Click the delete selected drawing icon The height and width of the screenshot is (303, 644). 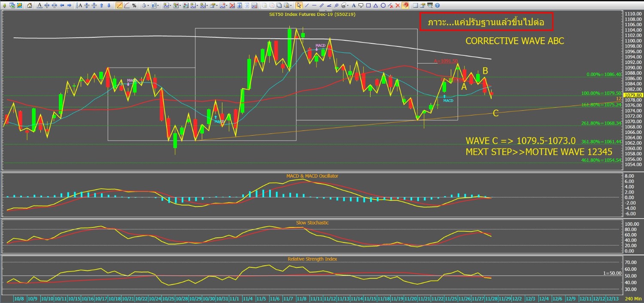click(x=391, y=6)
